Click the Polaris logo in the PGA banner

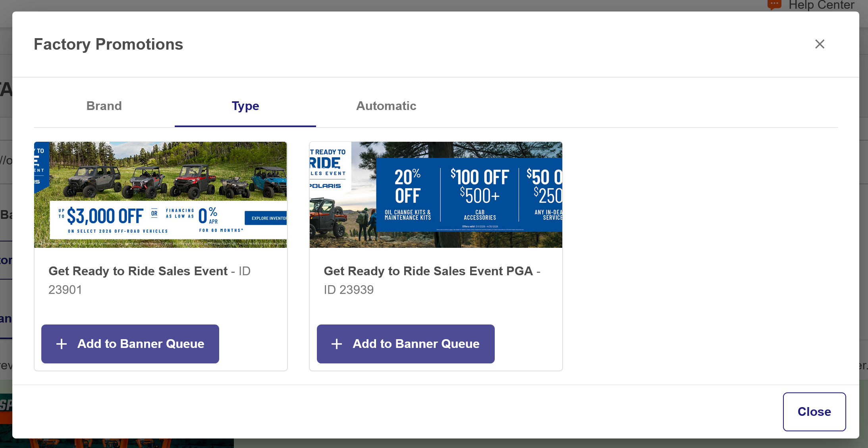tap(325, 186)
